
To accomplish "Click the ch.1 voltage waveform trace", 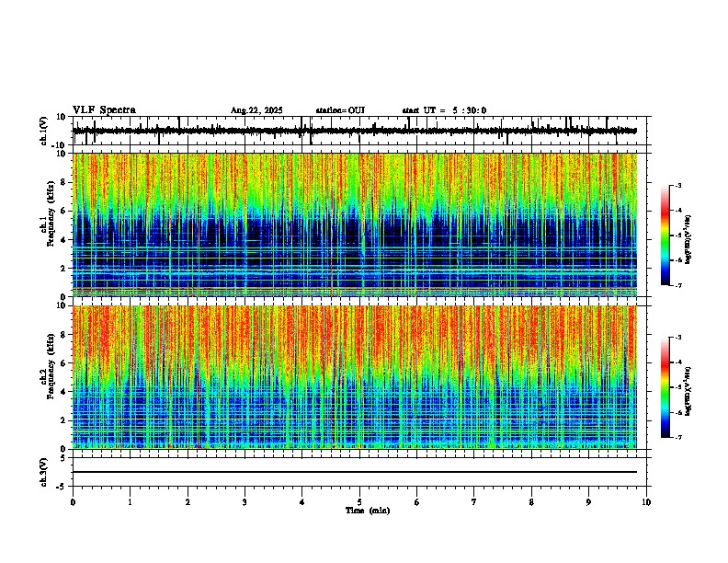I will pos(354,131).
